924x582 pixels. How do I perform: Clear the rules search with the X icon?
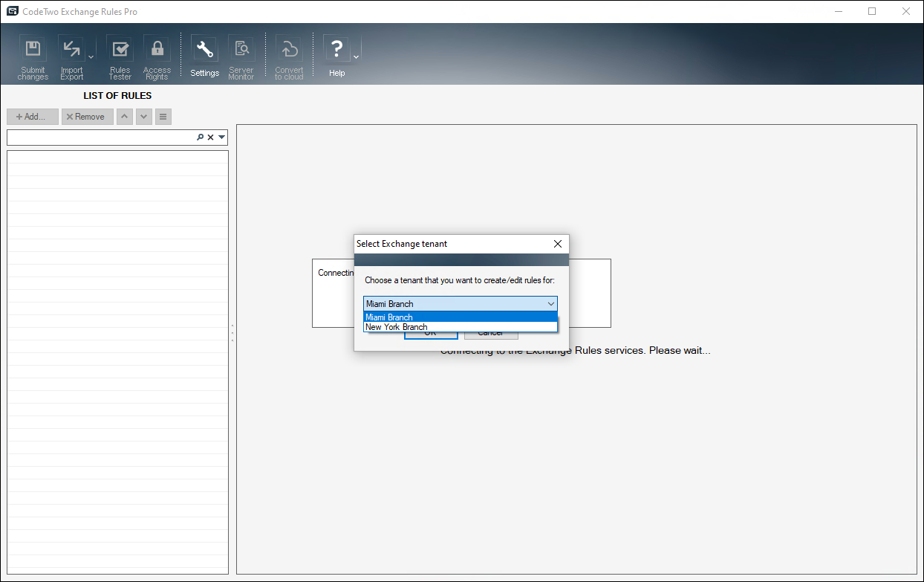point(210,138)
